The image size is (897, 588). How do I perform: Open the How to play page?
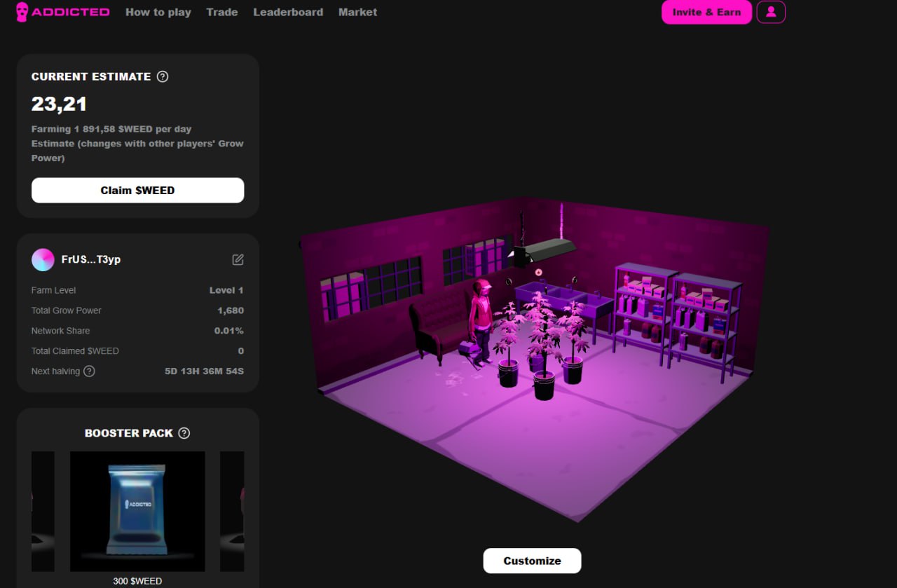[158, 12]
